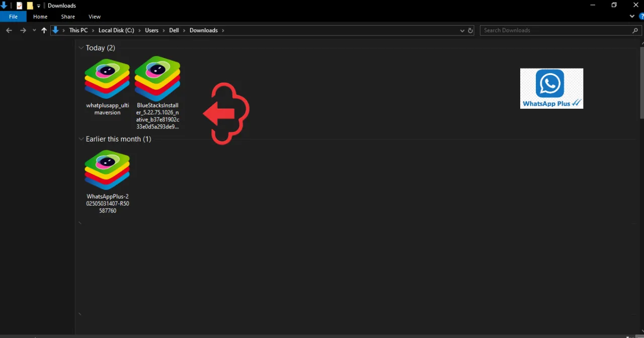Focus the Search Downloads field
Image resolution: width=644 pixels, height=338 pixels.
(556, 30)
